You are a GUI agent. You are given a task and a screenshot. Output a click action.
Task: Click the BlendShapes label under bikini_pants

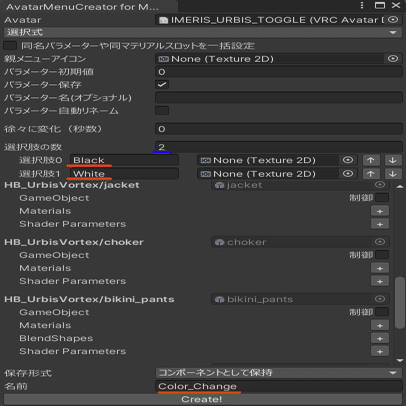56,338
